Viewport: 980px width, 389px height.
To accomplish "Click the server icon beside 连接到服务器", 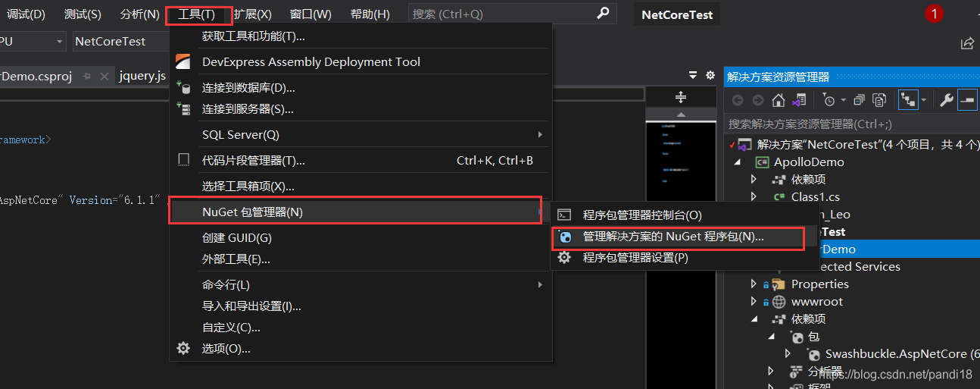I will point(183,109).
